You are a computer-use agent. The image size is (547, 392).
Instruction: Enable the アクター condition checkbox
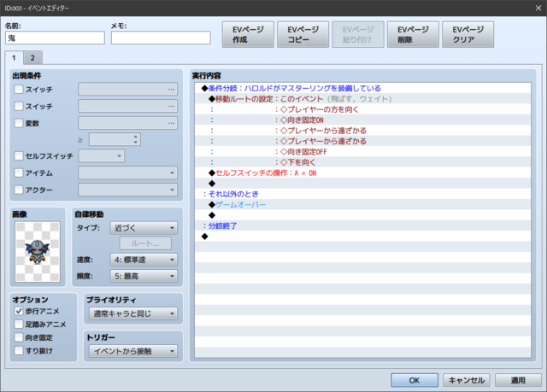click(19, 190)
